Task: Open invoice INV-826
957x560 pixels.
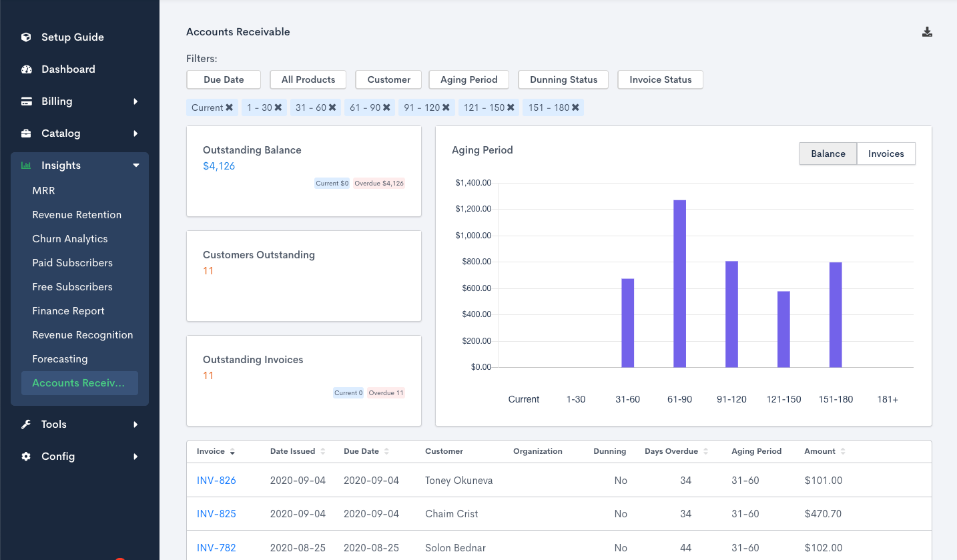Action: (216, 480)
